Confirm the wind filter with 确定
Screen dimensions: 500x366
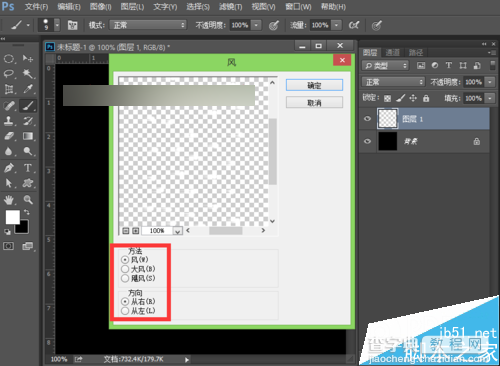tap(314, 85)
